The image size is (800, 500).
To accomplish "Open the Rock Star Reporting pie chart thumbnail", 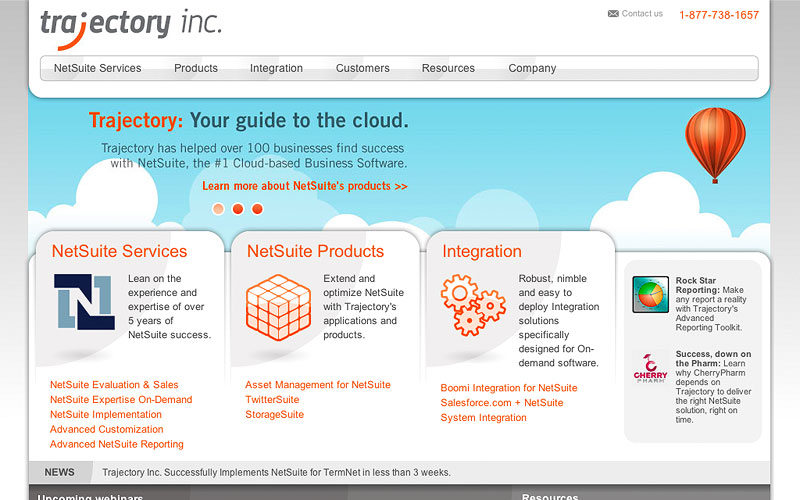I will click(650, 295).
